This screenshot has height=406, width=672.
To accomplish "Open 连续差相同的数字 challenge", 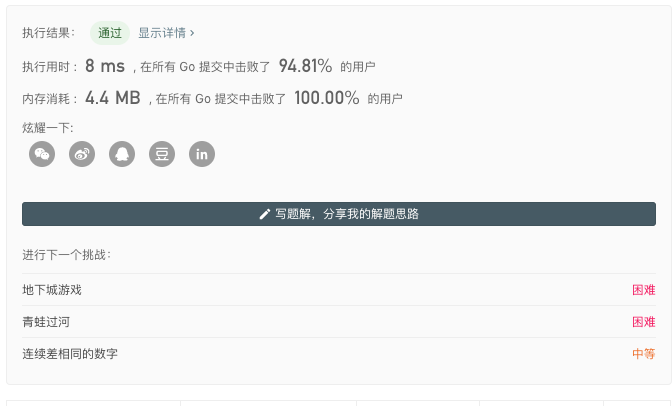I will pyautogui.click(x=70, y=354).
